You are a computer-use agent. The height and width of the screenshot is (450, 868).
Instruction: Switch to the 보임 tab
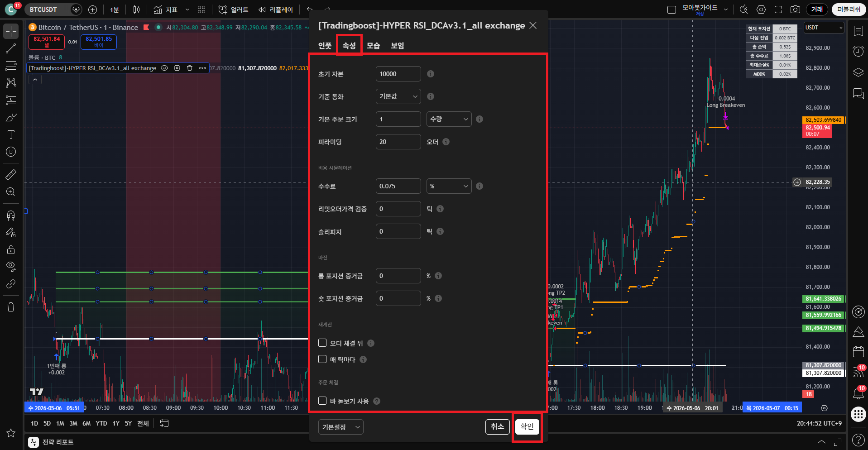pos(397,46)
